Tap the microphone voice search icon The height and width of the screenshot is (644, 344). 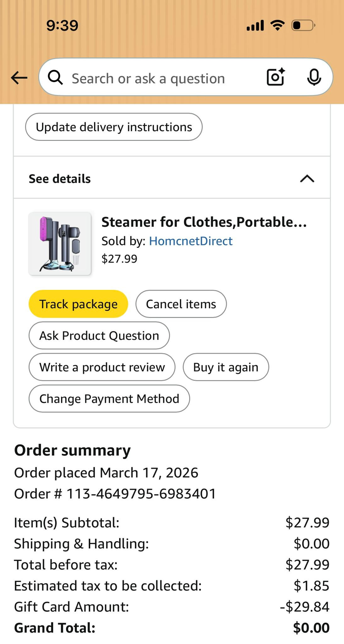pyautogui.click(x=314, y=77)
